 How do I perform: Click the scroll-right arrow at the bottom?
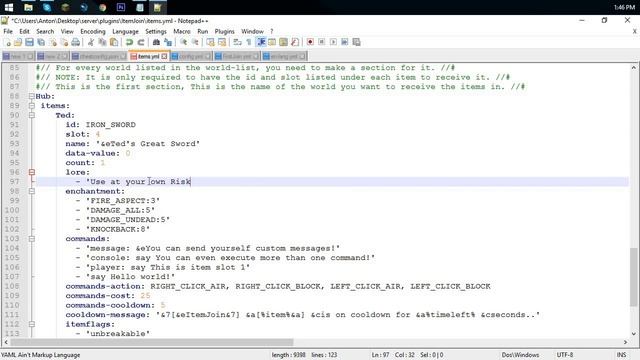[x=625, y=342]
